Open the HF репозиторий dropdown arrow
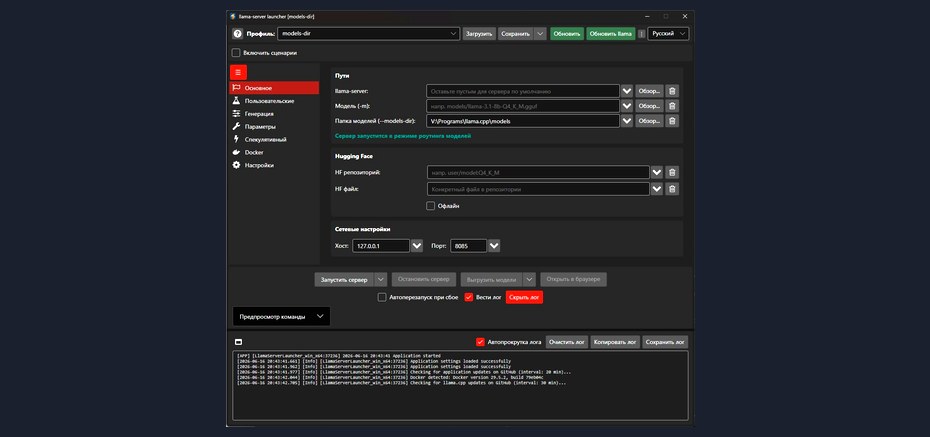Screen dimensions: 930x437 [x=657, y=173]
